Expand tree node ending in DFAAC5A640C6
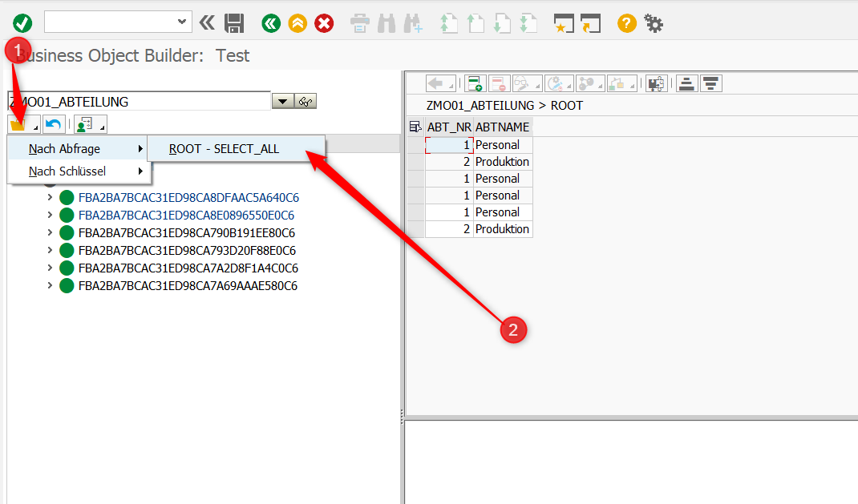 click(x=50, y=197)
